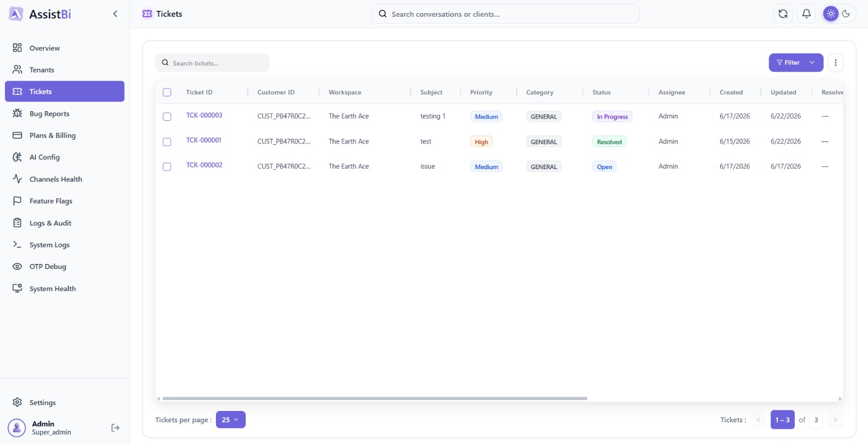Screen dimensions: 868x444
Task: Open the three-dot more options menu
Action: pyautogui.click(x=835, y=63)
